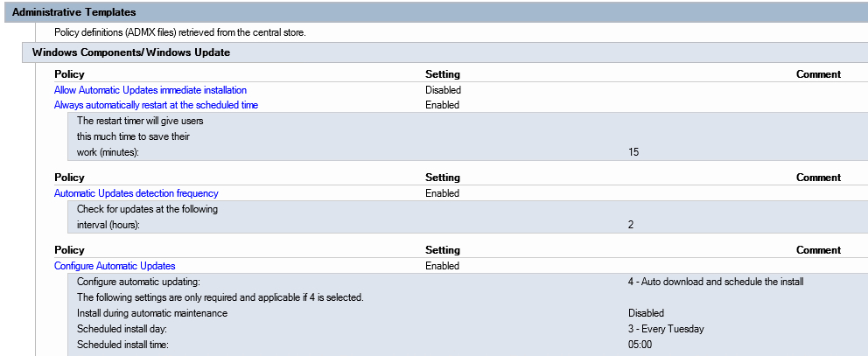Click the Automatic Updates detection frequency link

(x=136, y=193)
